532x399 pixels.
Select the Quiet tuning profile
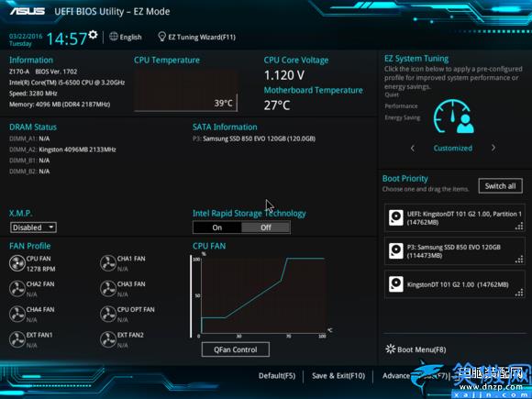[392, 95]
